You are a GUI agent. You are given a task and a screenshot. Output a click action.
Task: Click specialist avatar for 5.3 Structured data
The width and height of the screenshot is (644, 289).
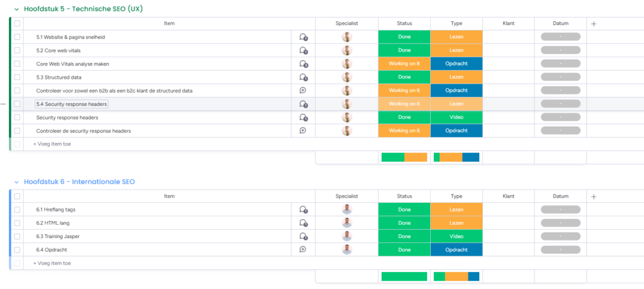point(347,77)
